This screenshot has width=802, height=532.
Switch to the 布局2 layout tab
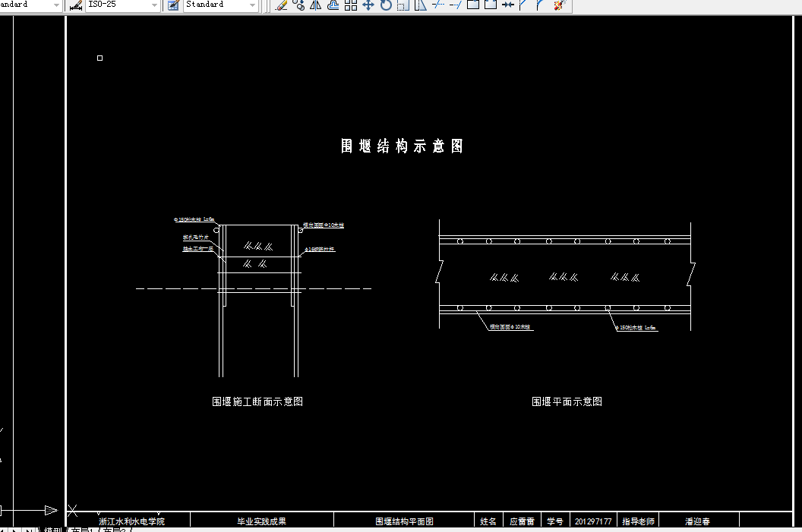coord(114,530)
